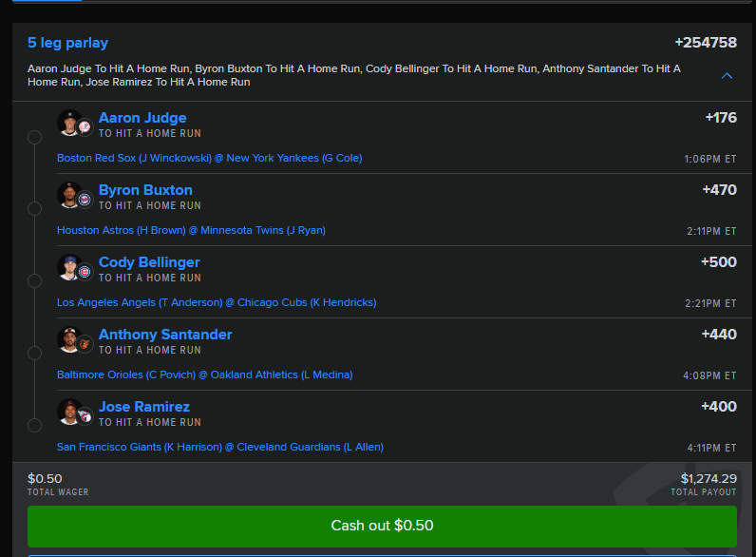Click the 2:21PM ET game time
756x557 pixels.
(710, 303)
